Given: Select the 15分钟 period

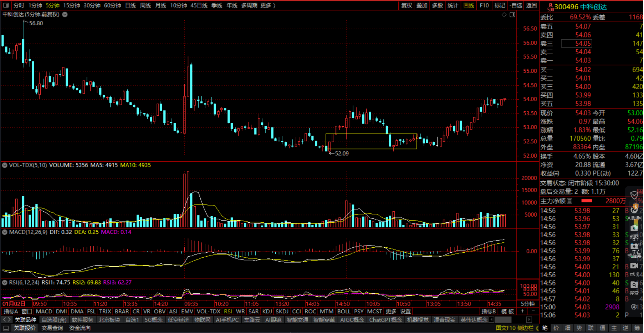Looking at the screenshot, I should pos(71,5).
